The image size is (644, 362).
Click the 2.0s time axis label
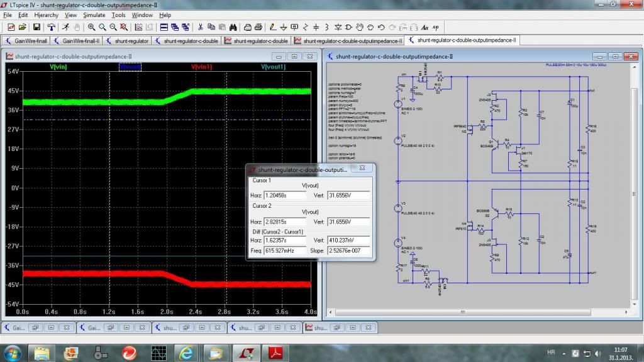pyautogui.click(x=166, y=312)
